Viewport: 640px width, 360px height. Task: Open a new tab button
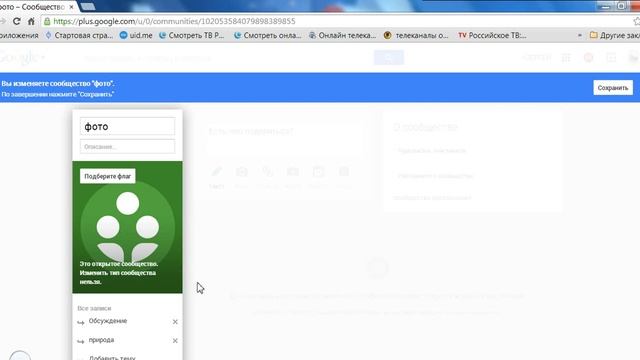point(87,7)
